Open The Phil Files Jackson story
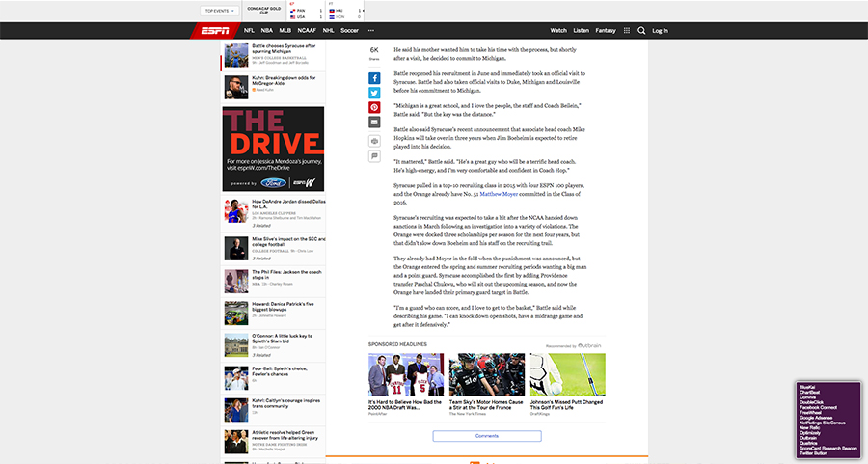 pyautogui.click(x=286, y=275)
